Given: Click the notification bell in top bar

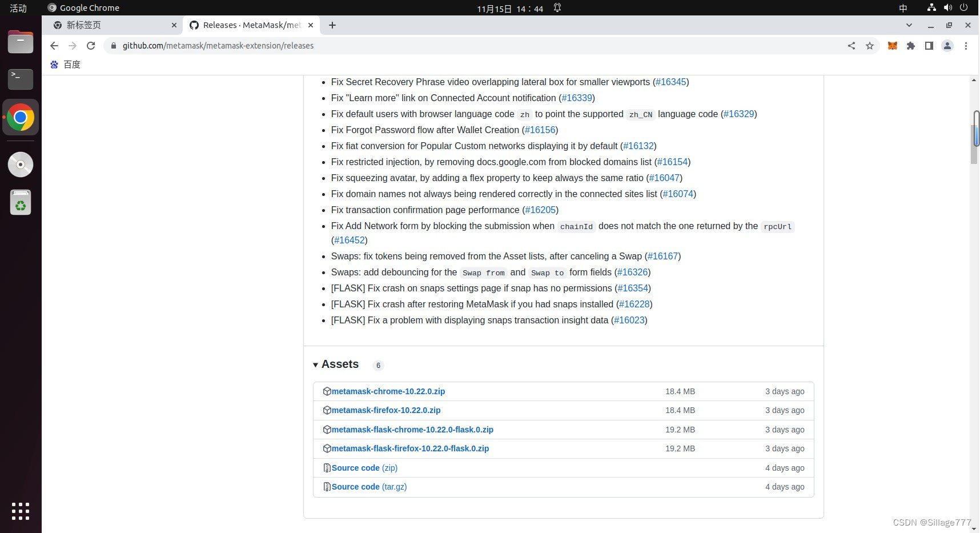Looking at the screenshot, I should 557,8.
